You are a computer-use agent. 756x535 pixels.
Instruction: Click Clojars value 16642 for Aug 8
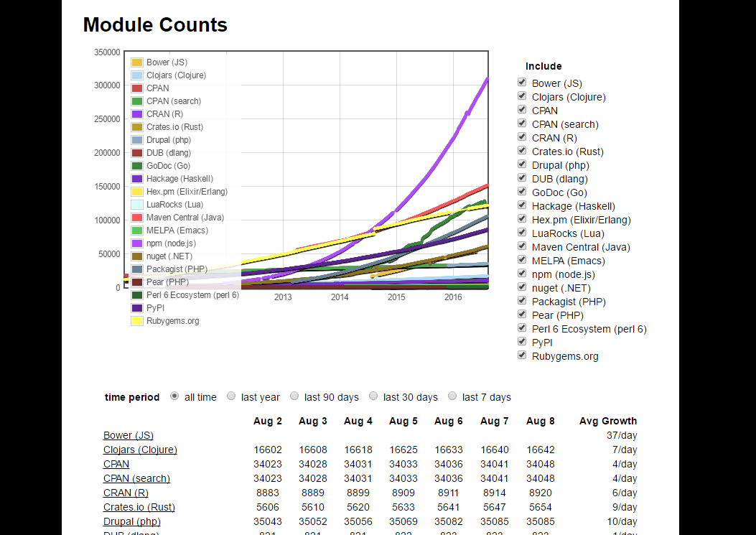point(541,450)
